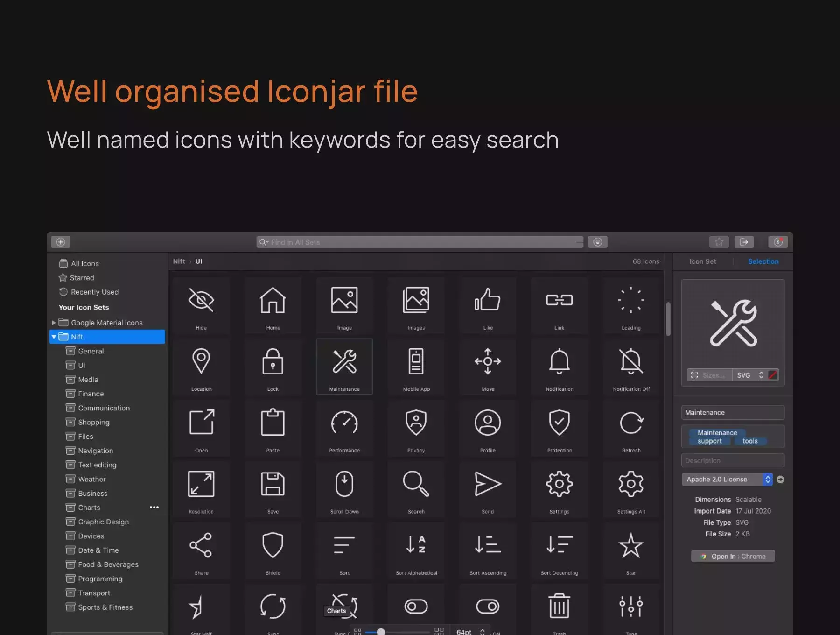Open the Charts group more options
This screenshot has height=635, width=840.
click(x=154, y=508)
